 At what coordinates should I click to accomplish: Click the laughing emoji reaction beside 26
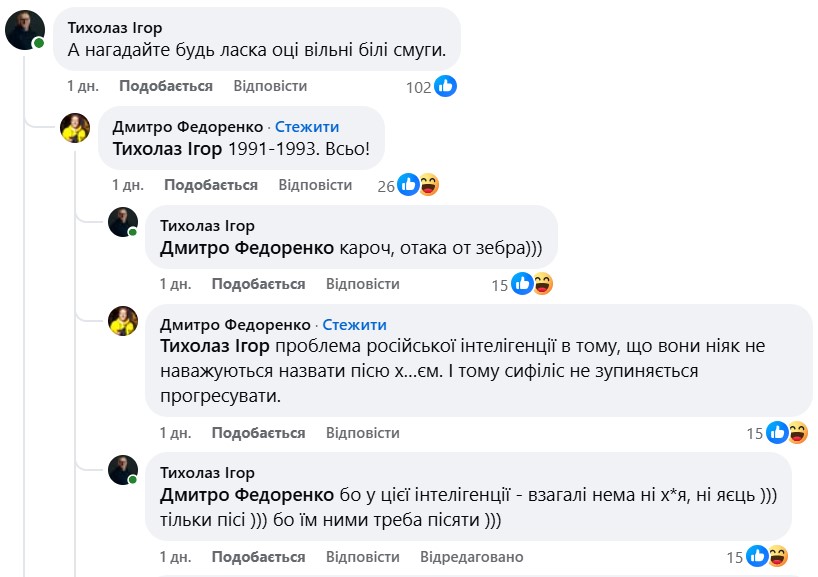(x=428, y=185)
